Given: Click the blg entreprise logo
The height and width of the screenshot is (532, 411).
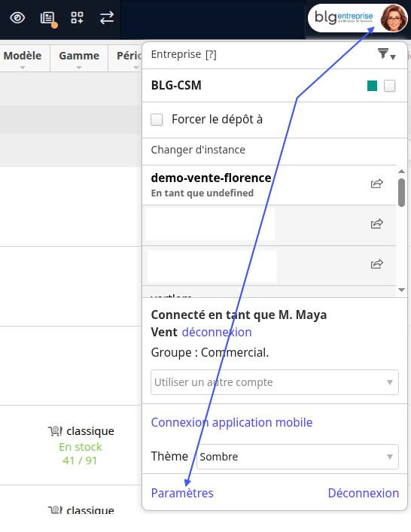Looking at the screenshot, I should click(343, 17).
